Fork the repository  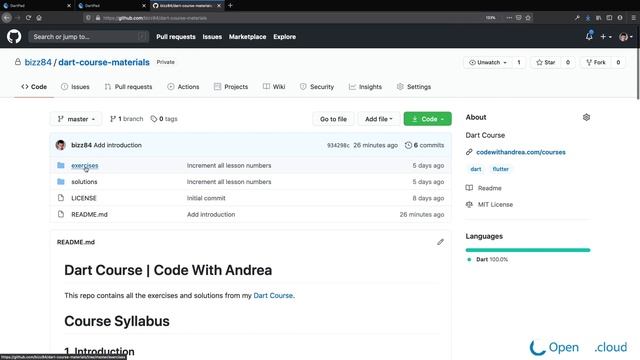[596, 62]
